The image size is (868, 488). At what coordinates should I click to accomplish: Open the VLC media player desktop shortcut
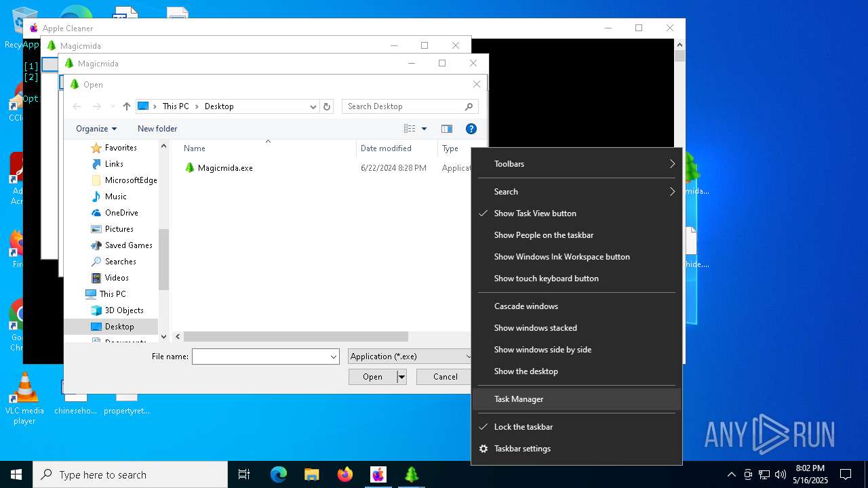[x=24, y=399]
